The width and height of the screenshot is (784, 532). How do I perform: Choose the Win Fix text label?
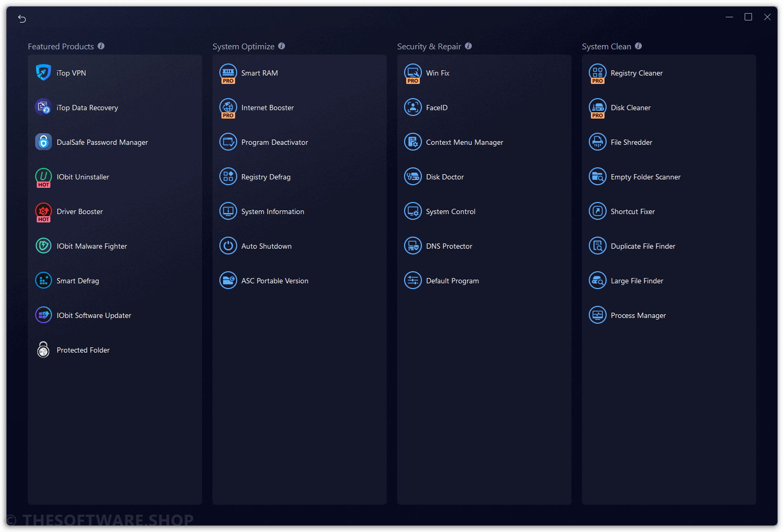click(438, 73)
